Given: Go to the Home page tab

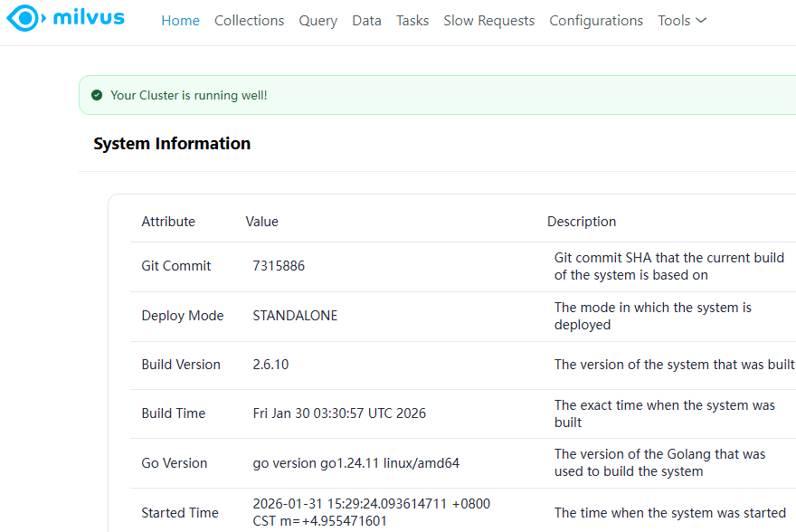Looking at the screenshot, I should (x=180, y=20).
